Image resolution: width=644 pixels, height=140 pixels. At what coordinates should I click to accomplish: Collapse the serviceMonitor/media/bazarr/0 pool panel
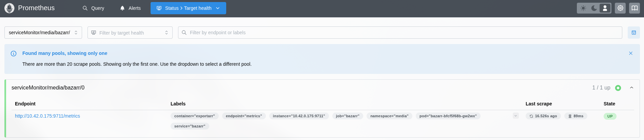click(x=631, y=88)
